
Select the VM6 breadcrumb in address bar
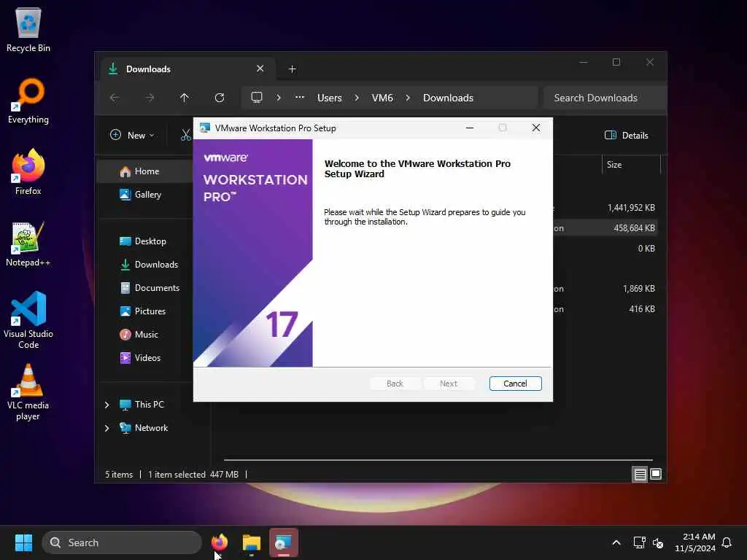[x=382, y=98]
